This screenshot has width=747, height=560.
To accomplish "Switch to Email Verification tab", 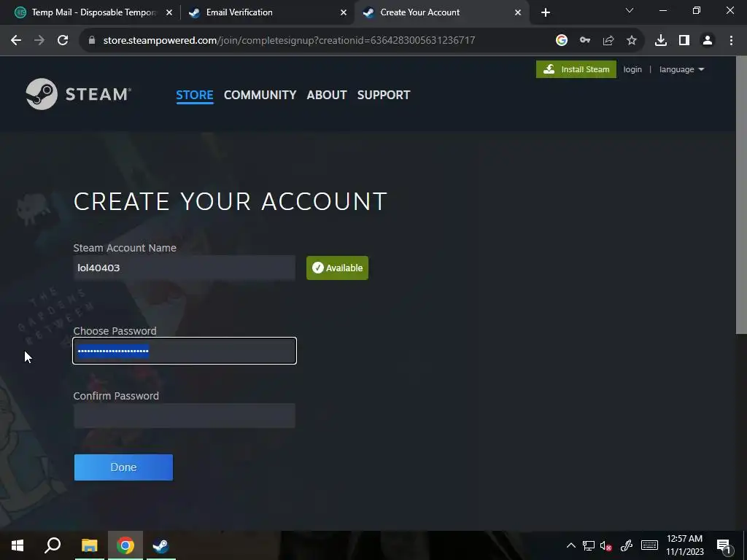I will (267, 12).
